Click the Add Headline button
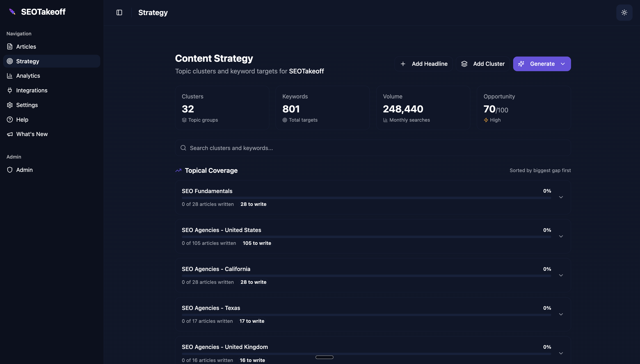The width and height of the screenshot is (640, 364). tap(423, 64)
